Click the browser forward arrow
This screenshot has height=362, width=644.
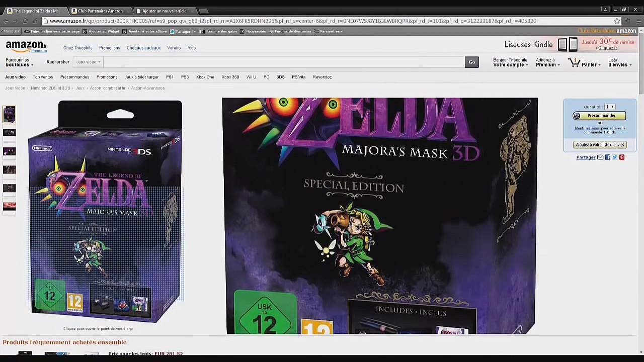16,21
